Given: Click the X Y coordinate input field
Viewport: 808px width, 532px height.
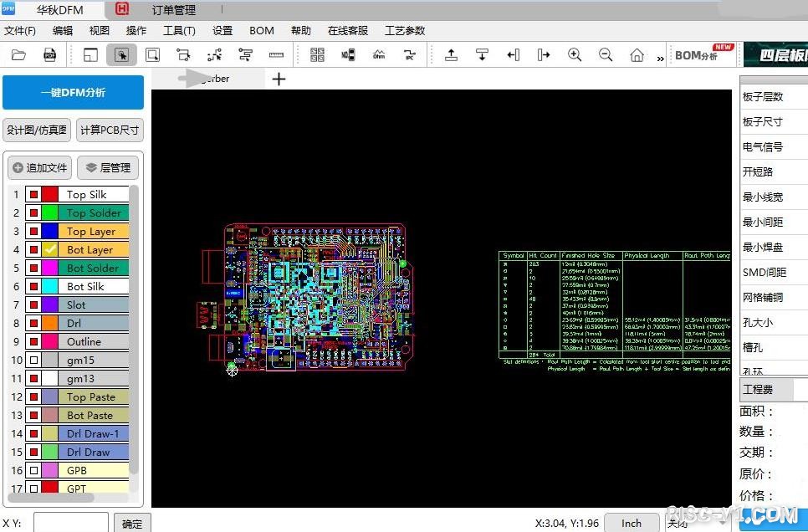Looking at the screenshot, I should 70,523.
